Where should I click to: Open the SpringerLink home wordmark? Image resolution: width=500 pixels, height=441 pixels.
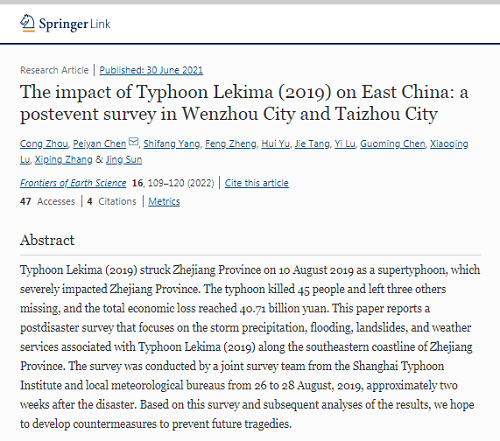74,24
